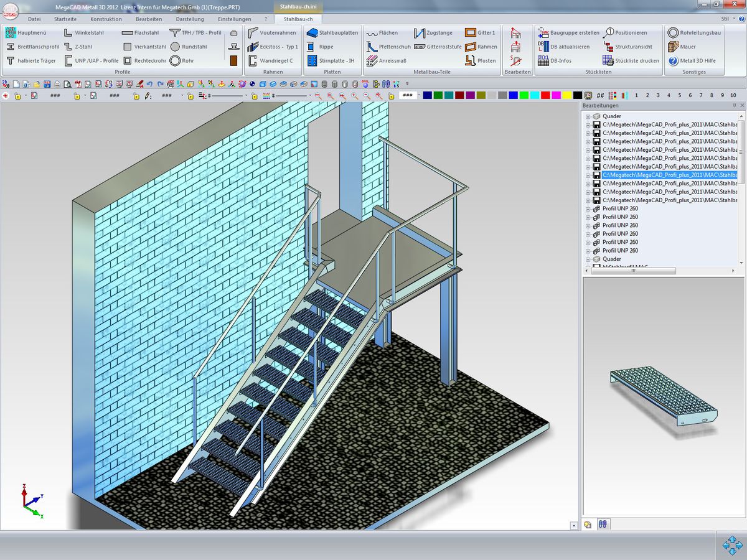
Task: Click the Breitflanschprofil icon
Action: (11, 47)
